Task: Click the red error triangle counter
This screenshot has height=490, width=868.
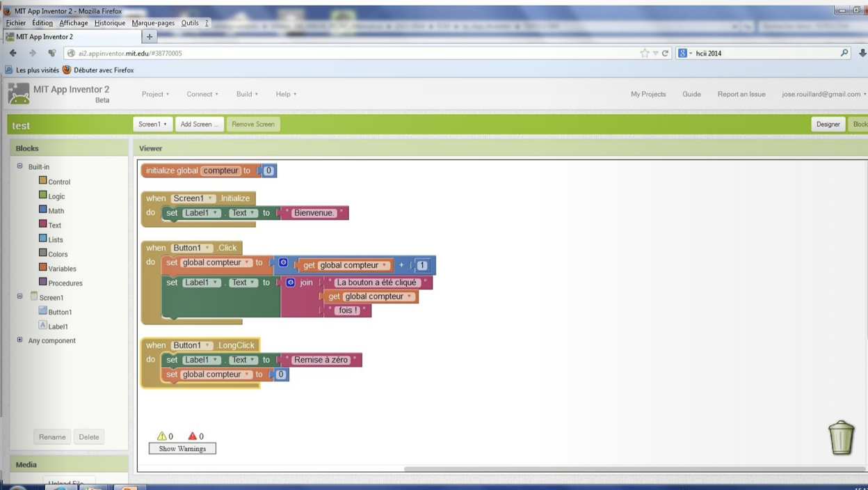Action: [x=193, y=436]
